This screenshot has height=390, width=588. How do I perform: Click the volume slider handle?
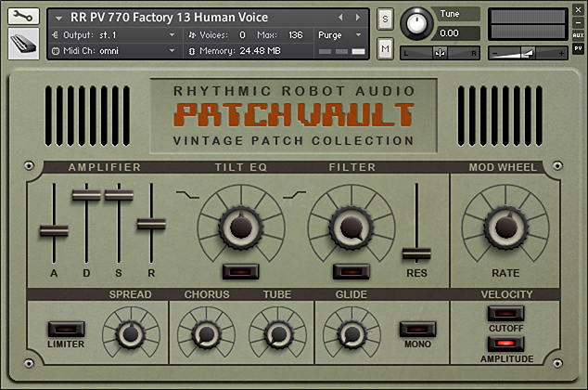[x=528, y=53]
